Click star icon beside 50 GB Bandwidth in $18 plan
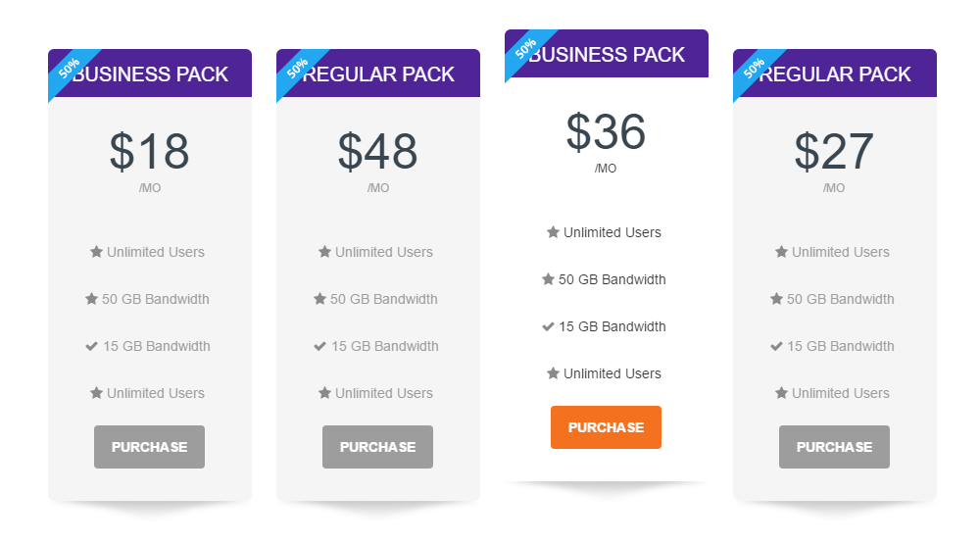The image size is (980, 544). click(x=91, y=299)
